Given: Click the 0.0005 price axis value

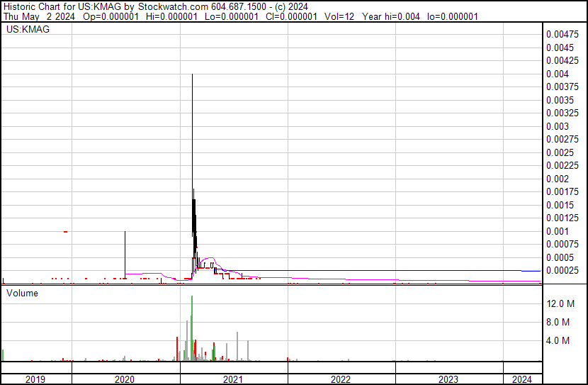Looking at the screenshot, I should pyautogui.click(x=560, y=258).
